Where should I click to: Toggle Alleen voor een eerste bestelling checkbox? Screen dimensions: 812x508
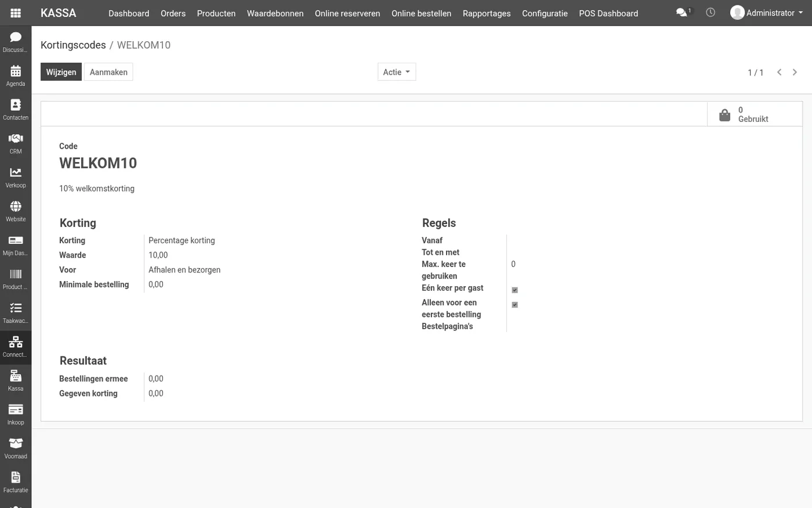[x=514, y=304]
